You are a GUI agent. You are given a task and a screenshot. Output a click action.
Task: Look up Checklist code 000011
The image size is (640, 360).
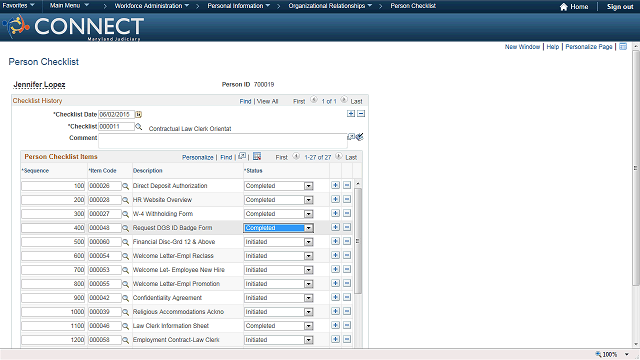click(139, 127)
